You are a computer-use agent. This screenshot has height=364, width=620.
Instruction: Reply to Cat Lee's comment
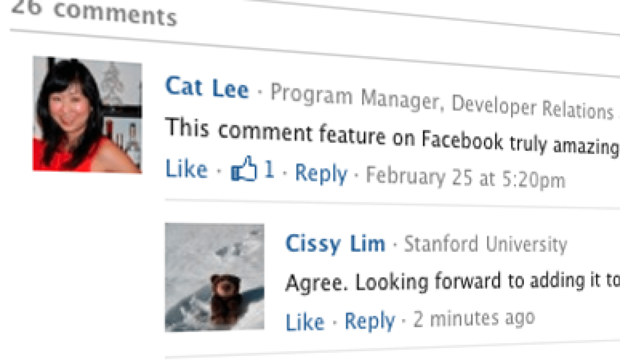[321, 173]
